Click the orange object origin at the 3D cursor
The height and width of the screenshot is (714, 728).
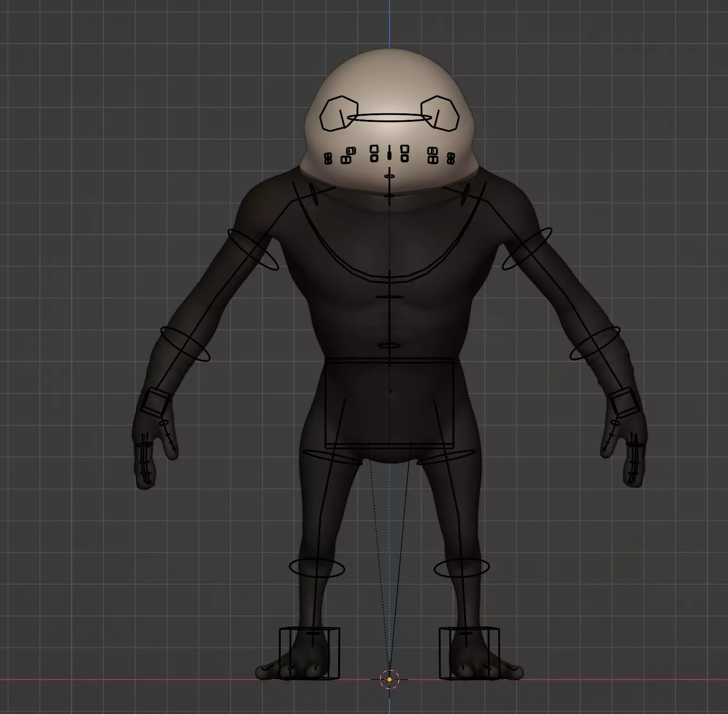389,679
